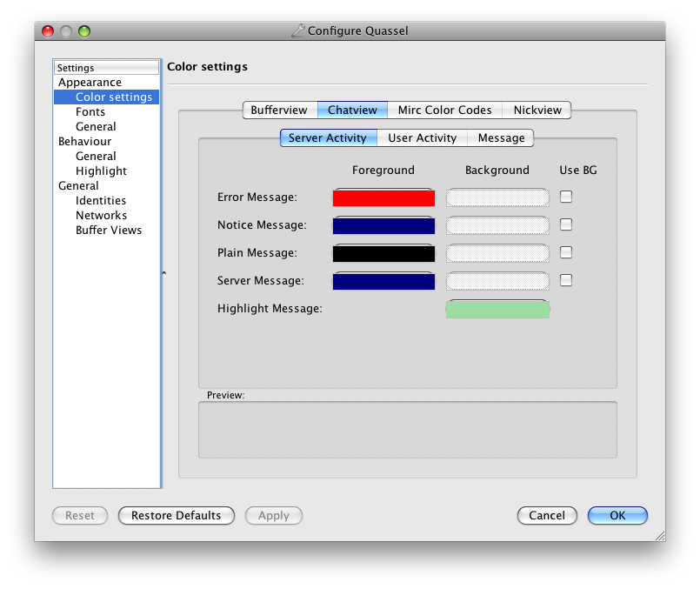Check the Server Message Use BG box
The width and height of the screenshot is (700, 589).
566,280
